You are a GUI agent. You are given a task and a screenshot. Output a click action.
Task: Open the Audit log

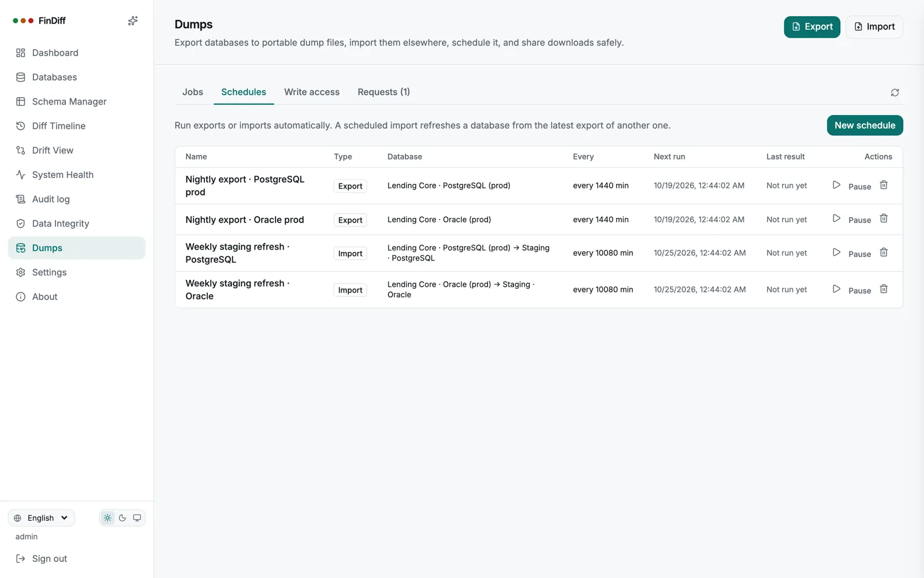coord(77,199)
